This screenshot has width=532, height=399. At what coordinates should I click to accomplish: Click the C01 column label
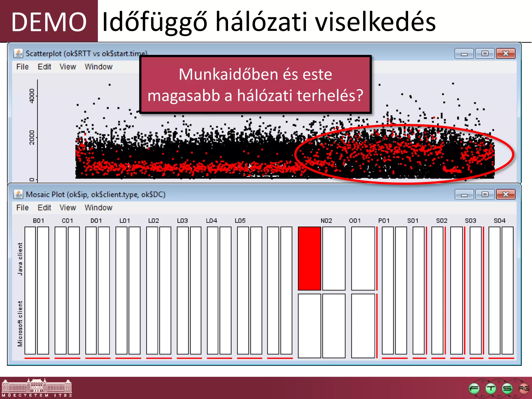[x=67, y=221]
